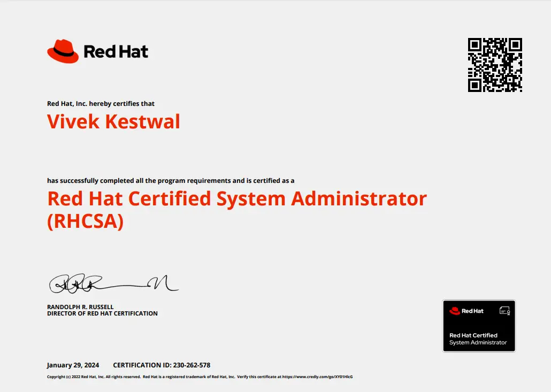The height and width of the screenshot is (392, 551).
Task: Click the handwritten signature
Action: point(113,284)
